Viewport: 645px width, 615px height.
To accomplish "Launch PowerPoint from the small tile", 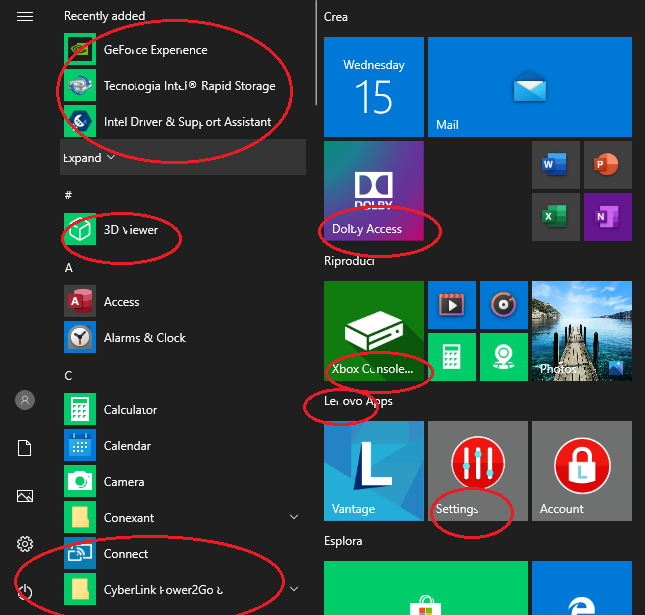I will pyautogui.click(x=608, y=165).
